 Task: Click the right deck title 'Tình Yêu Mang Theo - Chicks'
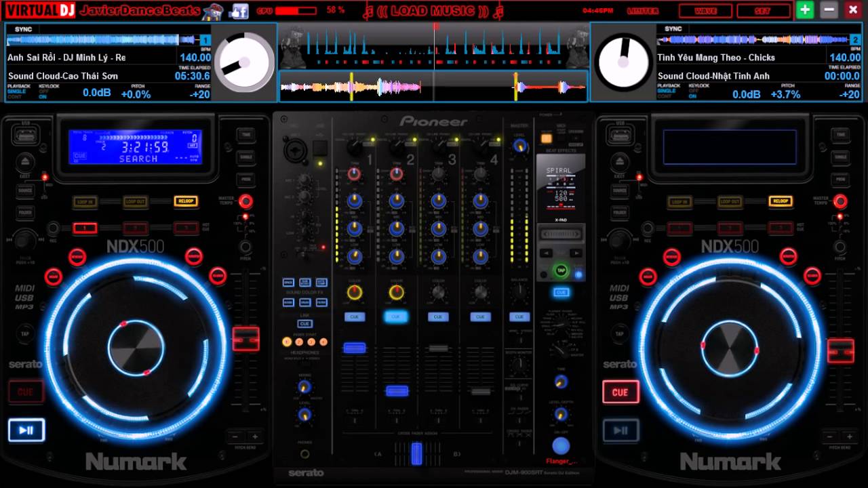(x=716, y=58)
